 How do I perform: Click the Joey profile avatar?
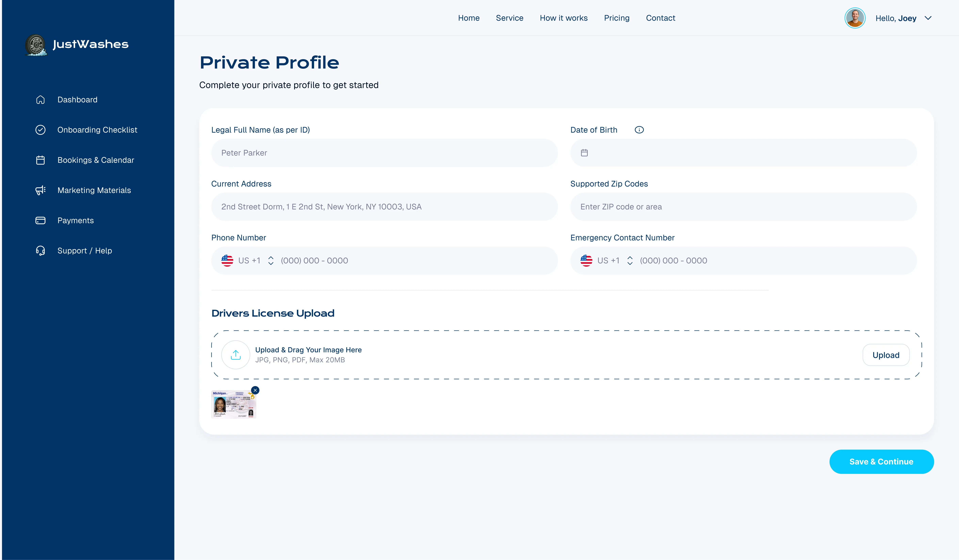click(855, 18)
